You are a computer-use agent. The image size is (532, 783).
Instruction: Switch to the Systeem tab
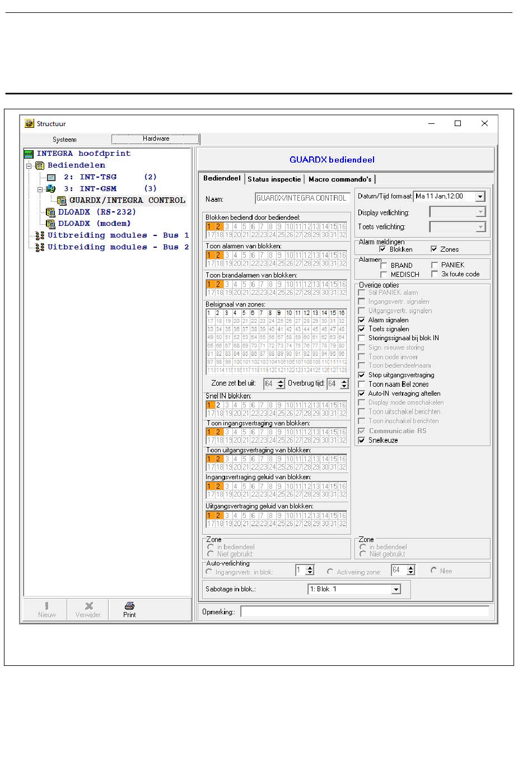point(65,140)
